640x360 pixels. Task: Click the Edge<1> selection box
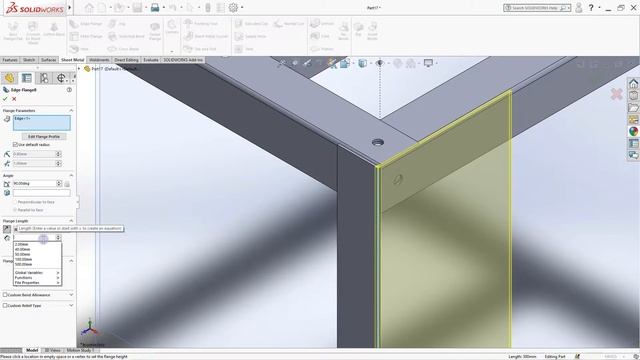coord(42,123)
